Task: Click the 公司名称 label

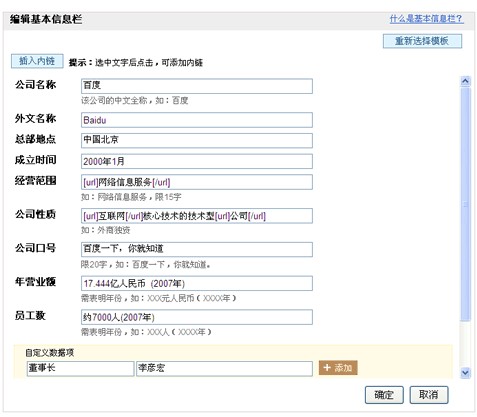Action: coord(35,85)
